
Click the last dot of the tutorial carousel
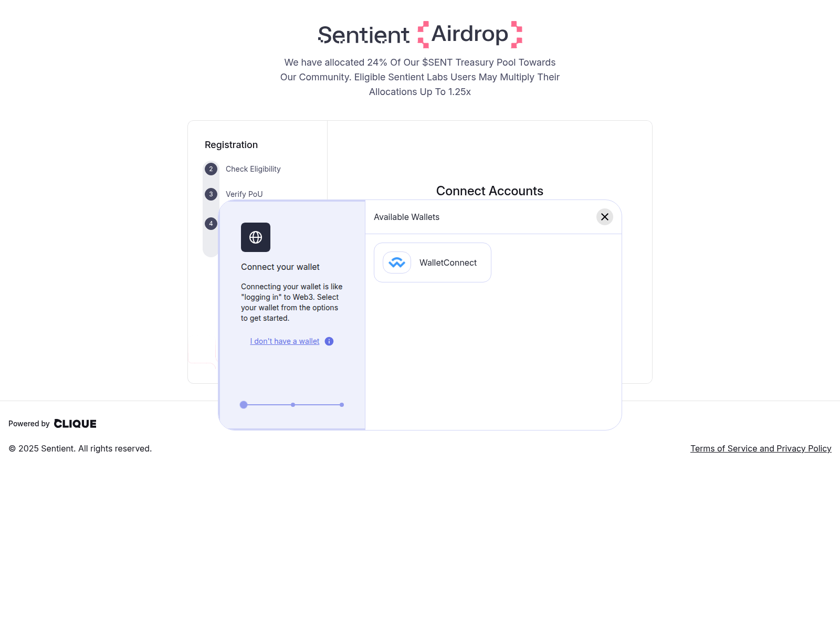[x=341, y=404]
